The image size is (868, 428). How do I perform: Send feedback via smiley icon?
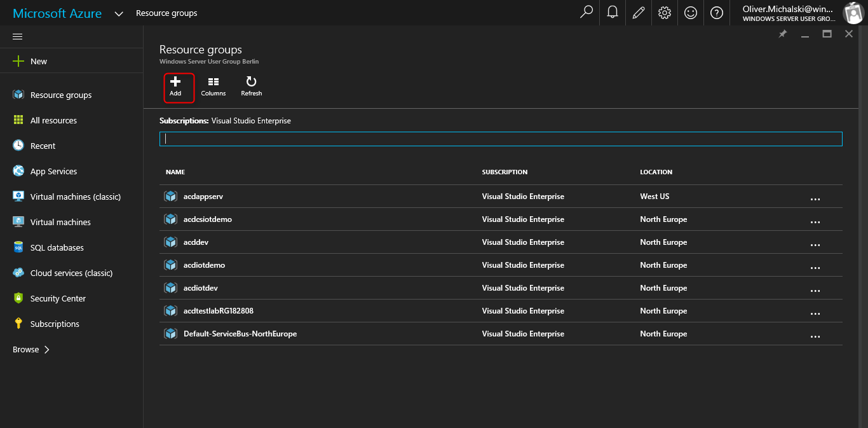[x=691, y=13]
